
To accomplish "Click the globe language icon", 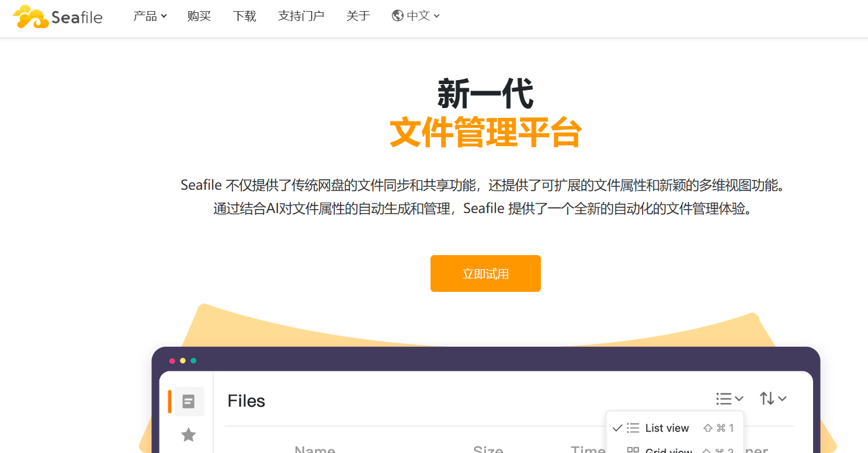I will tap(398, 16).
